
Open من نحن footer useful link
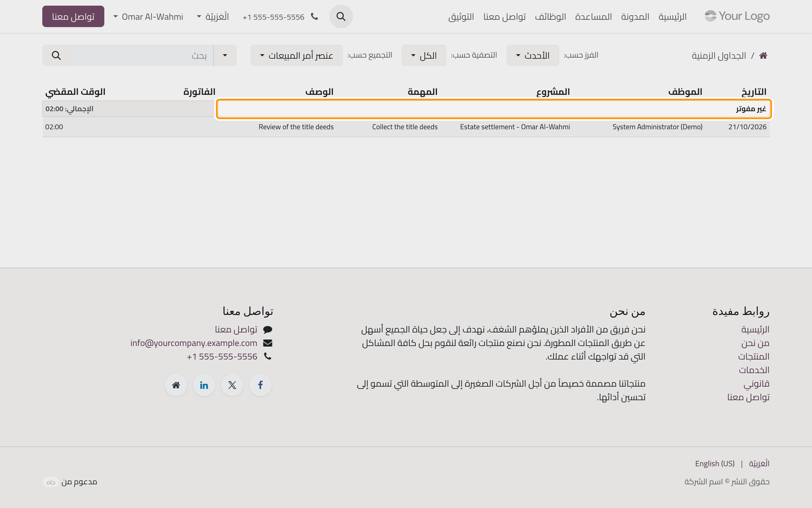755,343
